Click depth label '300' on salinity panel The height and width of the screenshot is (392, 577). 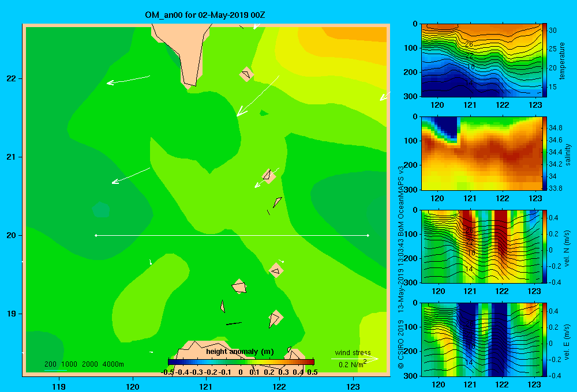411,190
